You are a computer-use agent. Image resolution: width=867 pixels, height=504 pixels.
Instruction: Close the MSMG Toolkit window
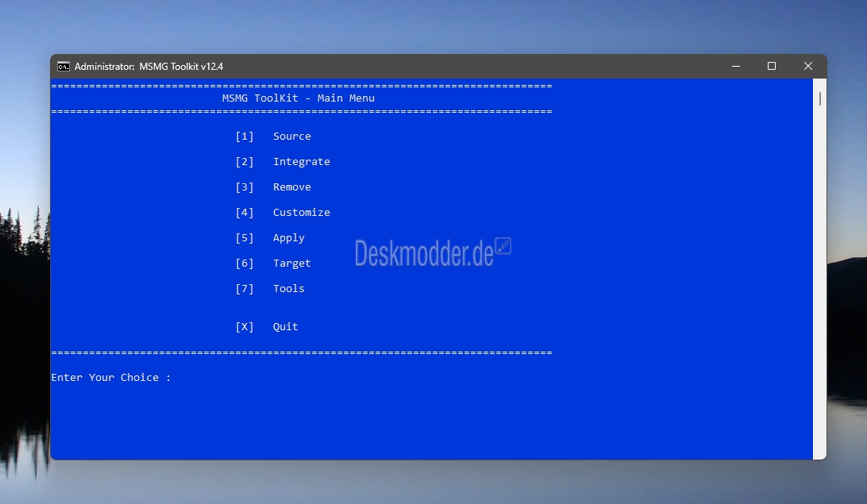[807, 67]
